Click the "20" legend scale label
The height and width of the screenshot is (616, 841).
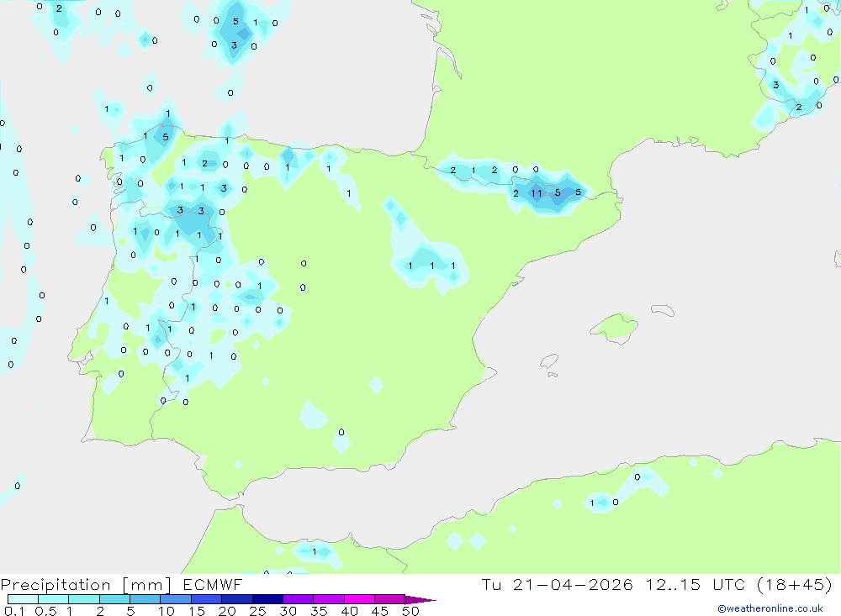pyautogui.click(x=227, y=611)
